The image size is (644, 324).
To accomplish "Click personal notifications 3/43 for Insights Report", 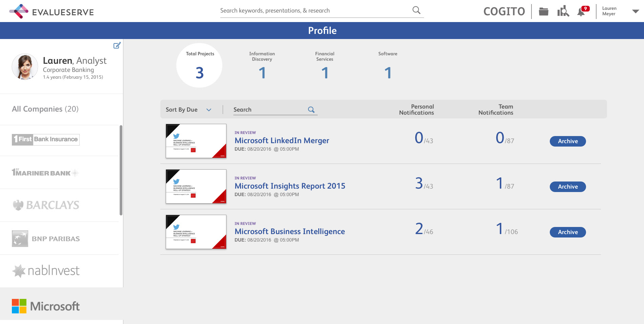I will pos(424,184).
